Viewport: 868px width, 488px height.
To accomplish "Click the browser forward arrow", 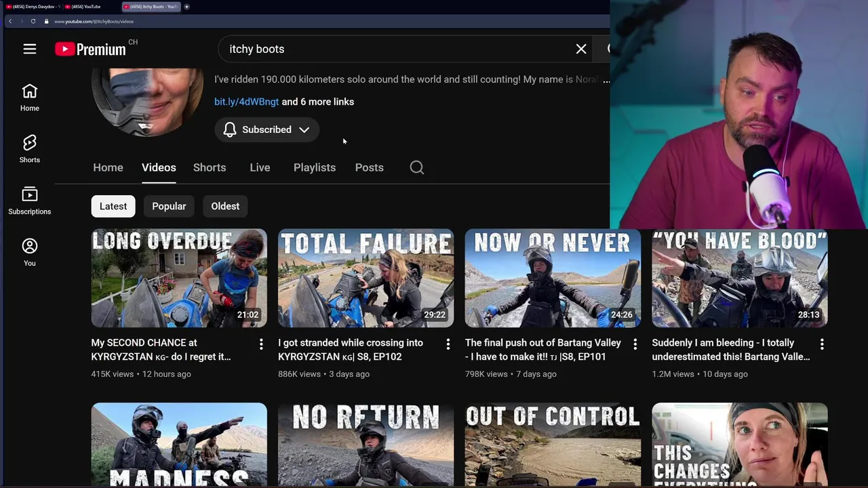I will tap(21, 21).
